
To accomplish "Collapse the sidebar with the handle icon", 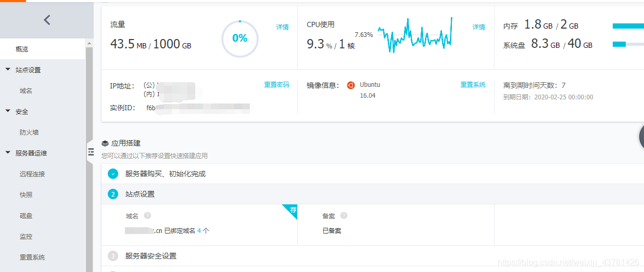I will pyautogui.click(x=90, y=152).
